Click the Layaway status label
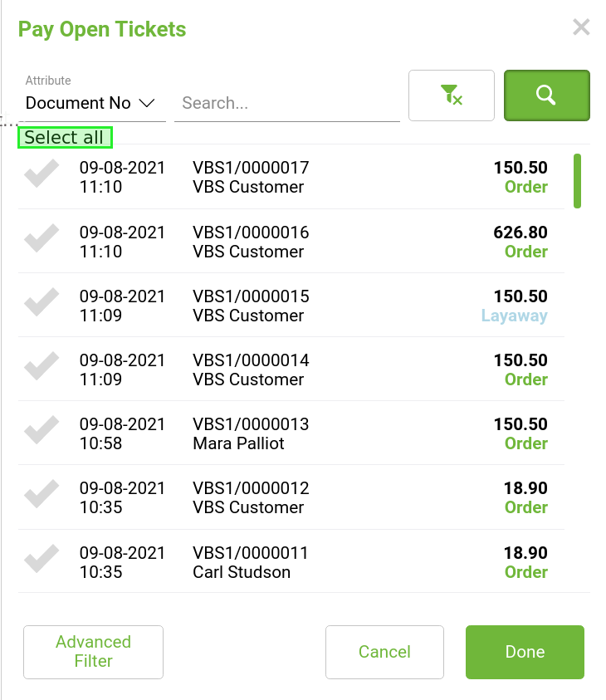This screenshot has width=606, height=700. (515, 316)
